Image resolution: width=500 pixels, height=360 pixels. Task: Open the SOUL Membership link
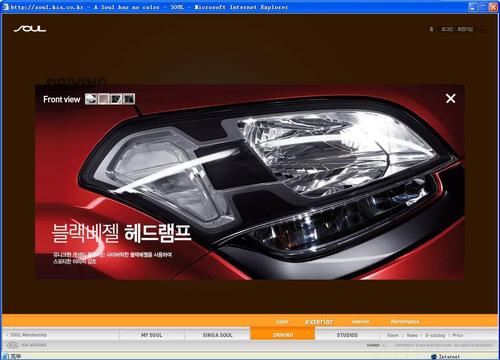click(28, 335)
